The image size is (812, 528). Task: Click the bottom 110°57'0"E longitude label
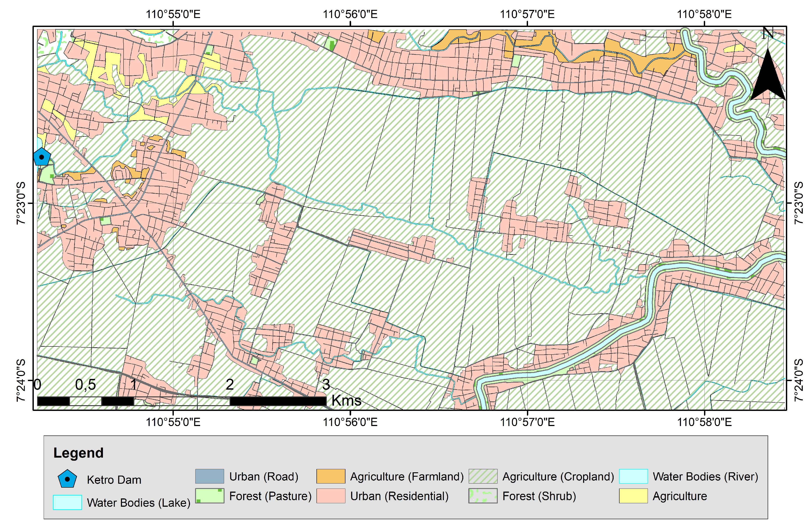pos(527,422)
